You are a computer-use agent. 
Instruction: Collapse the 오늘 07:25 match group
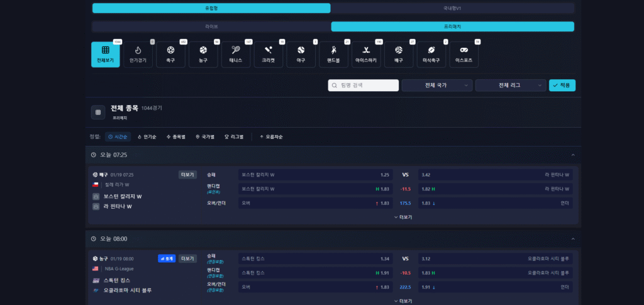(x=572, y=155)
